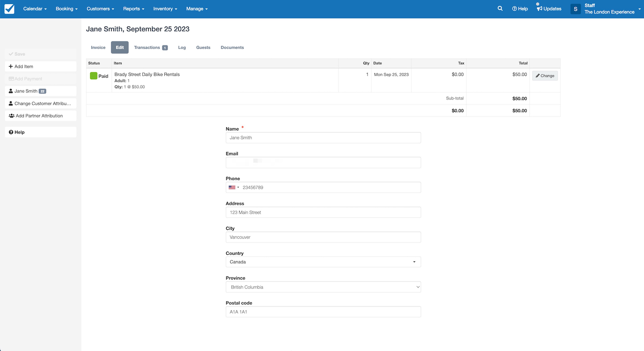This screenshot has height=351, width=644.
Task: Click the Status column header
Action: point(94,63)
